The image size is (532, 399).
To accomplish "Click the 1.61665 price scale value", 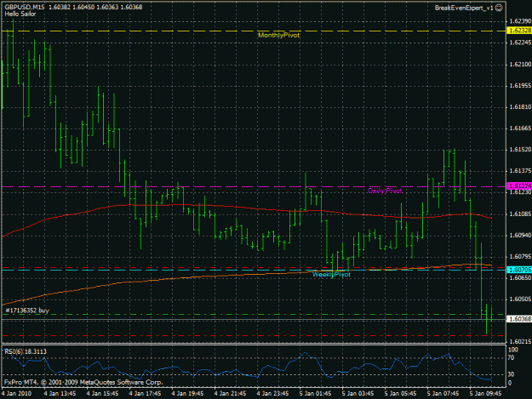I will pyautogui.click(x=520, y=128).
